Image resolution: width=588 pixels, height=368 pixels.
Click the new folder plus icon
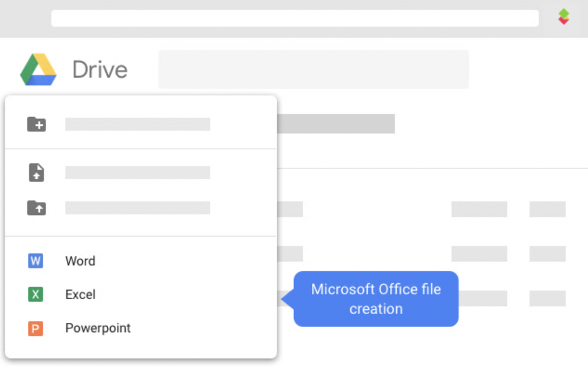[37, 124]
